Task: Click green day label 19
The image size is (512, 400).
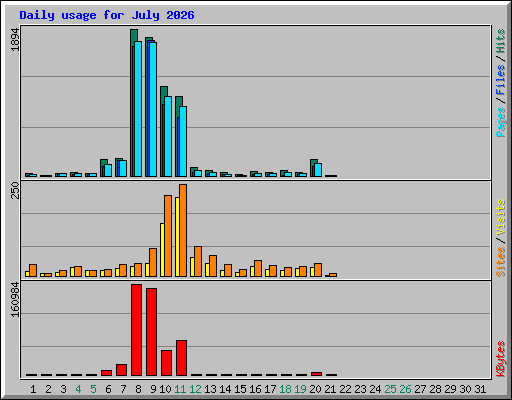Action: tap(300, 389)
